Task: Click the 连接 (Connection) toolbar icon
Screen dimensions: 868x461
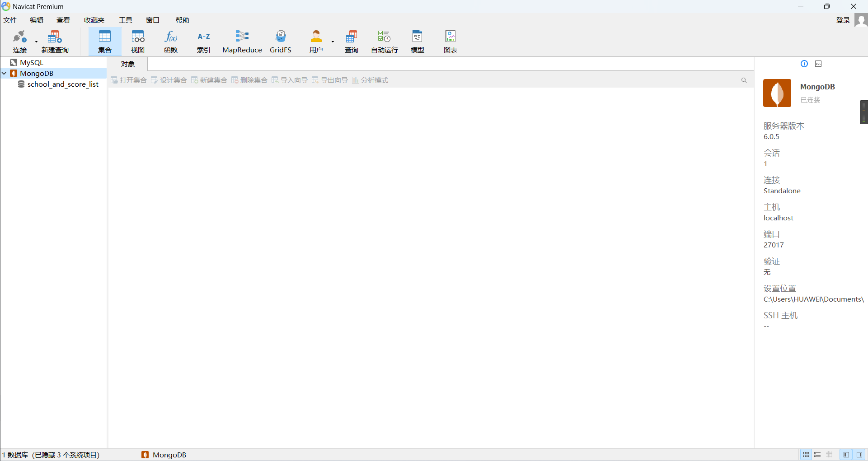Action: point(20,42)
